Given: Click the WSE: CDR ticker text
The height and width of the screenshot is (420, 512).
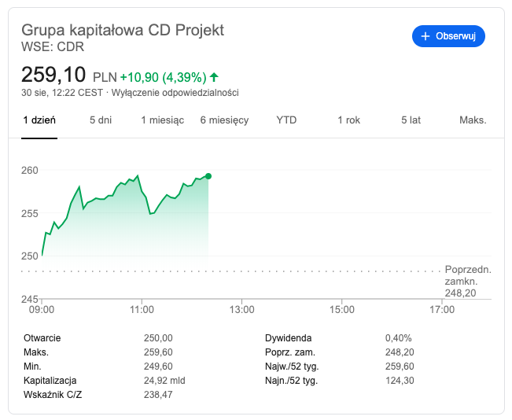Looking at the screenshot, I should coord(53,46).
